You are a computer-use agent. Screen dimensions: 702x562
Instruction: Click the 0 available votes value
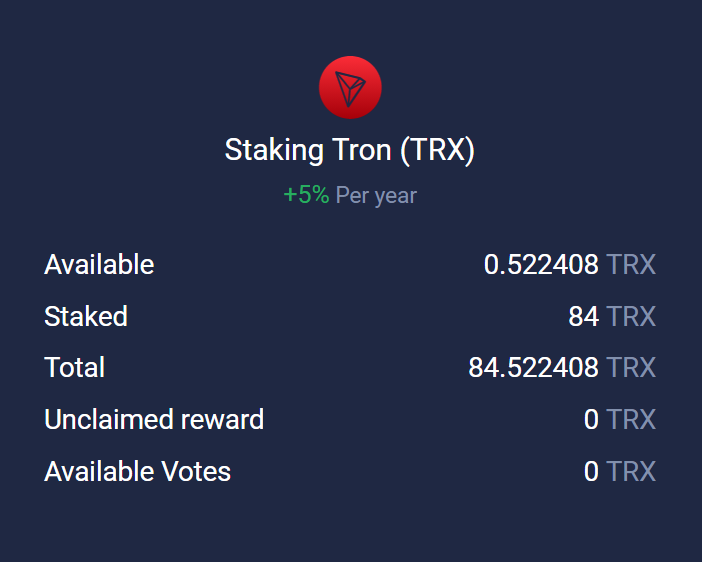pos(591,471)
